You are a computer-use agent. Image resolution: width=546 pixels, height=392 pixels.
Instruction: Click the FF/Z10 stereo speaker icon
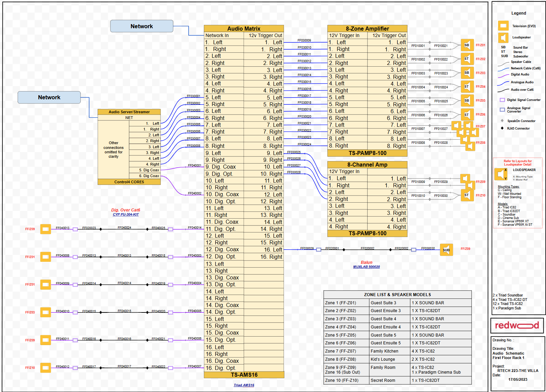click(467, 195)
